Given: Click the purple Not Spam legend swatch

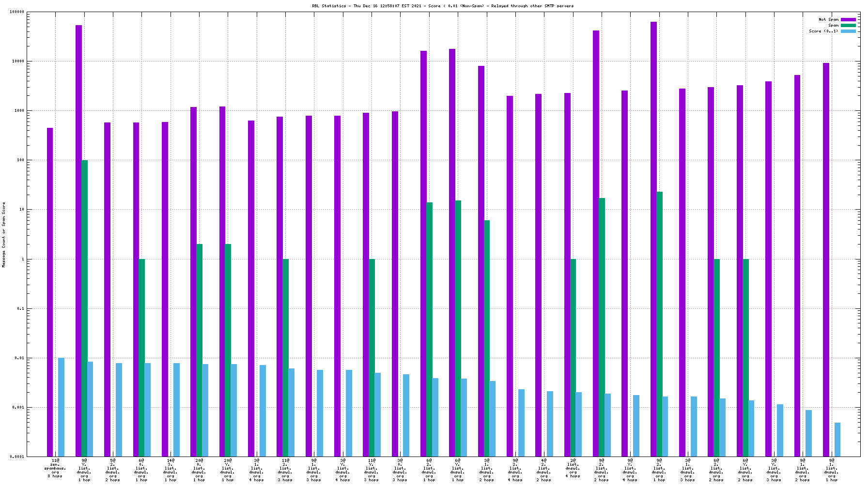Looking at the screenshot, I should coord(848,20).
